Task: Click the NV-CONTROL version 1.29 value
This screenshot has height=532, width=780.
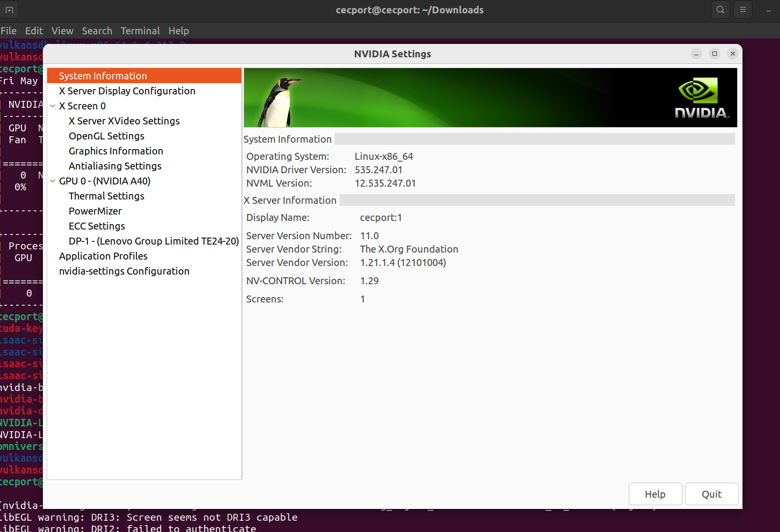Action: click(369, 280)
